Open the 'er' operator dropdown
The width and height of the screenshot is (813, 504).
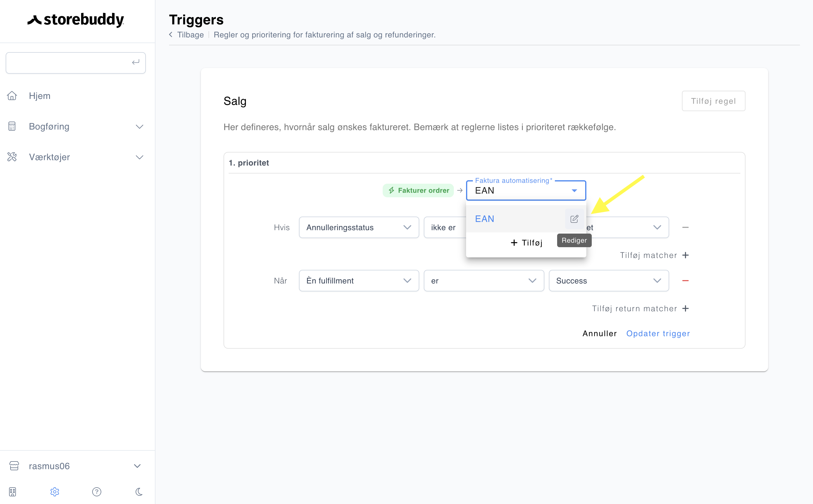pos(484,281)
